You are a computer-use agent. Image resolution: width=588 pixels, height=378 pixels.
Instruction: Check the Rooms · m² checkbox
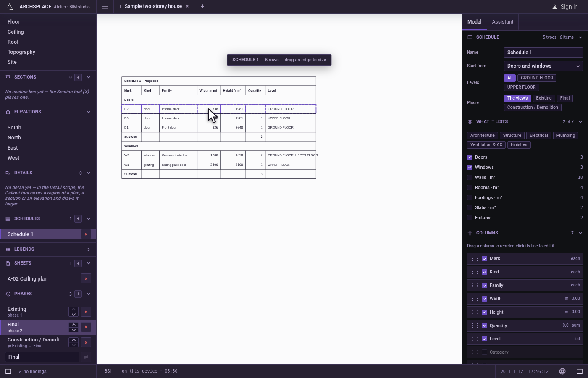pos(470,188)
